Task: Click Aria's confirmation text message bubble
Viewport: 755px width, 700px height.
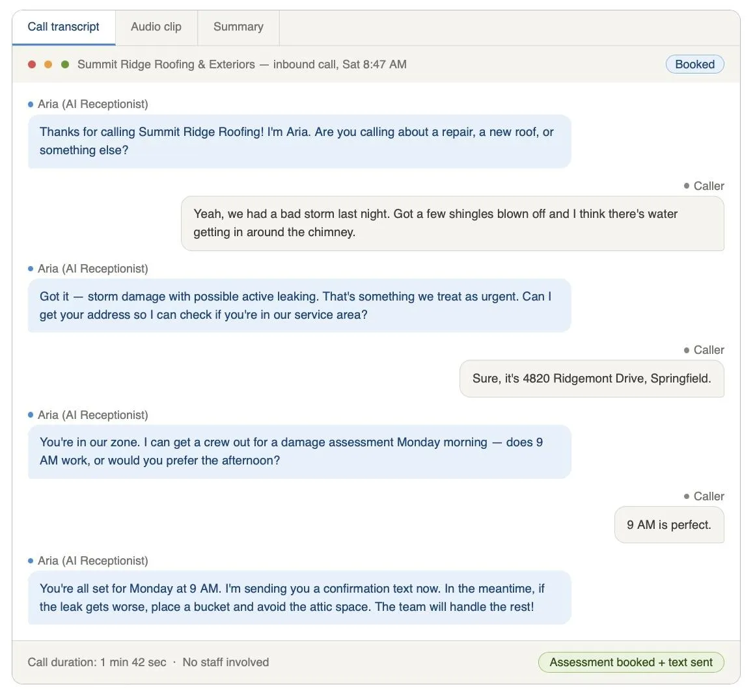Action: pyautogui.click(x=299, y=597)
